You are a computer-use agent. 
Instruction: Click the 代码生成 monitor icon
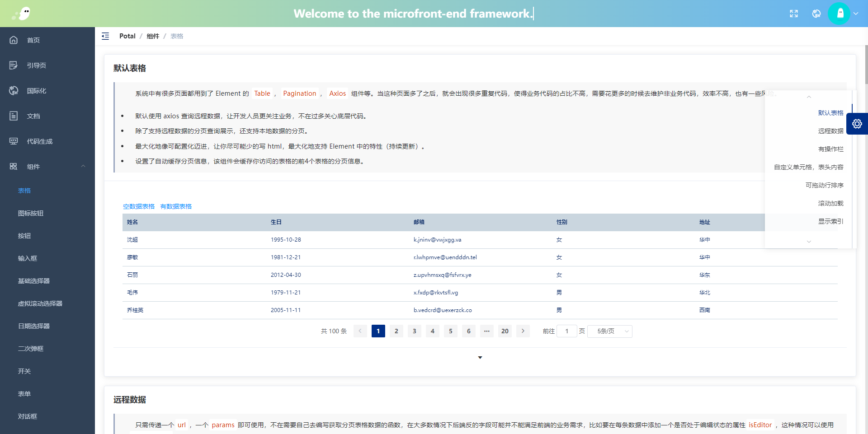coord(14,141)
